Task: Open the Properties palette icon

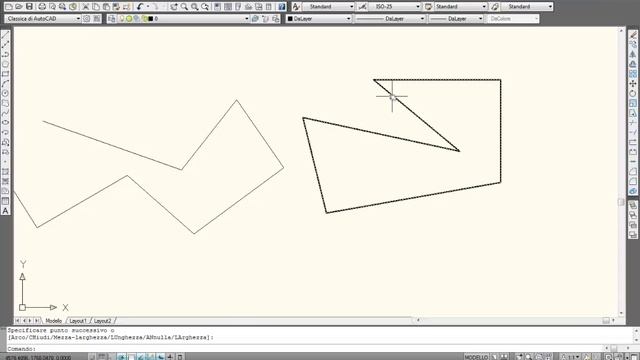Action: pyautogui.click(x=218, y=7)
